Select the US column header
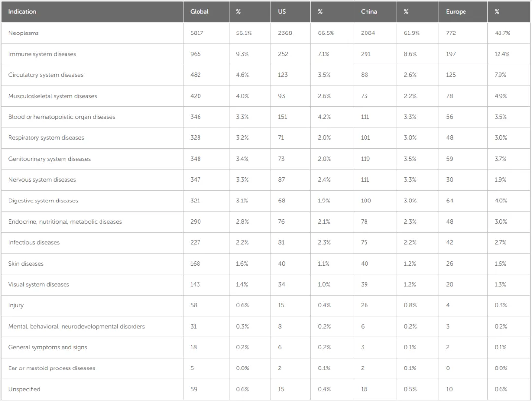Screen dimensions: 532x401 tap(282, 11)
